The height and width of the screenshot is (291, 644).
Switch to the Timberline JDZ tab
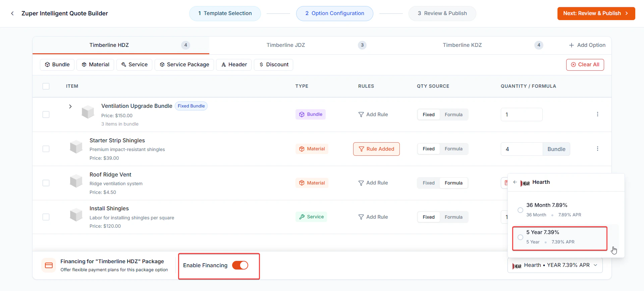tap(286, 45)
